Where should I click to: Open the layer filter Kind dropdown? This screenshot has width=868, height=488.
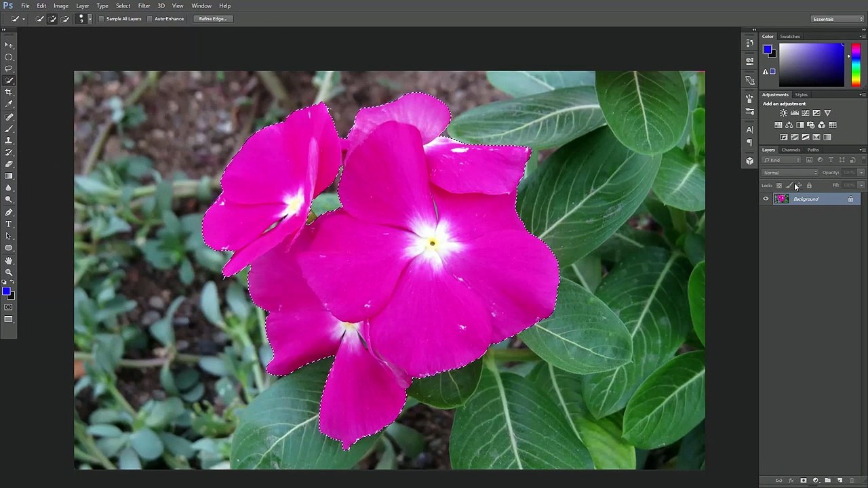point(781,160)
